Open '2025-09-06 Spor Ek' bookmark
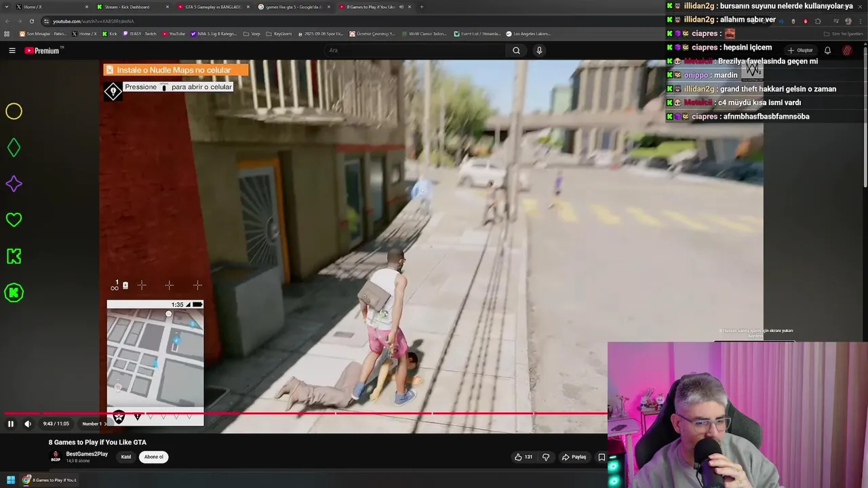Screen dimensions: 868x488 point(321,33)
